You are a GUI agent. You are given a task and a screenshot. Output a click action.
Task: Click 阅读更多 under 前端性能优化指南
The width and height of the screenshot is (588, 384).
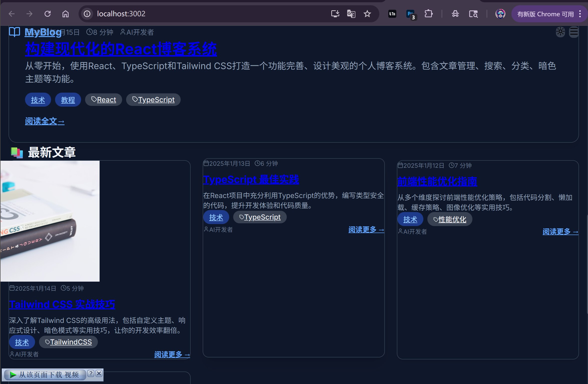point(560,232)
